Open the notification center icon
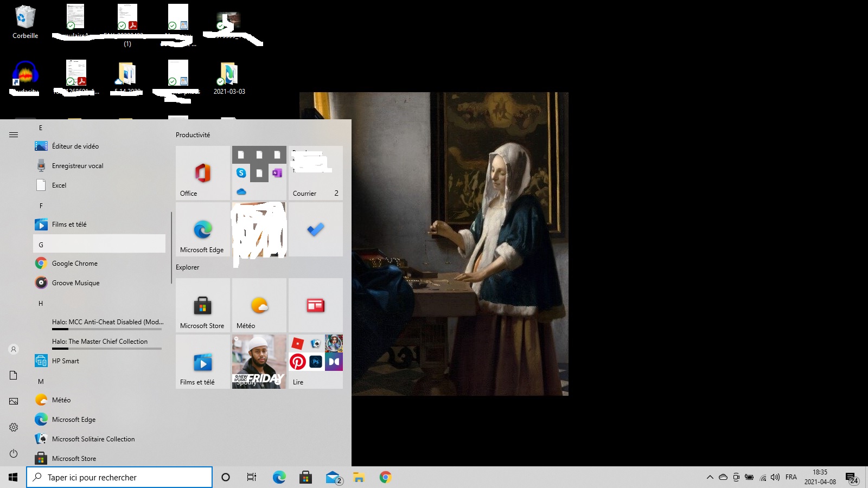 point(851,478)
